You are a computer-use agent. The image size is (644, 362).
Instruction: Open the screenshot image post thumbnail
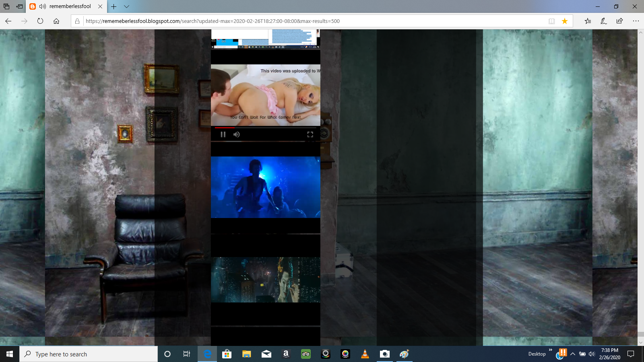point(266,39)
